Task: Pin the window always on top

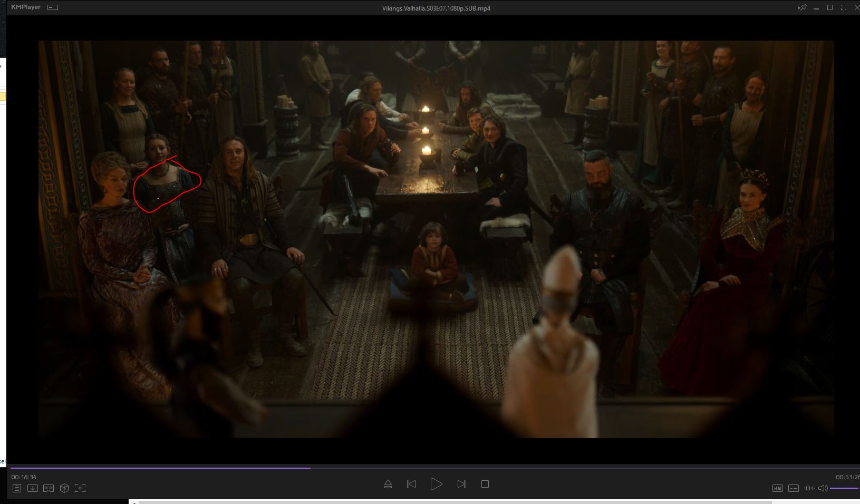Action: pos(802,8)
